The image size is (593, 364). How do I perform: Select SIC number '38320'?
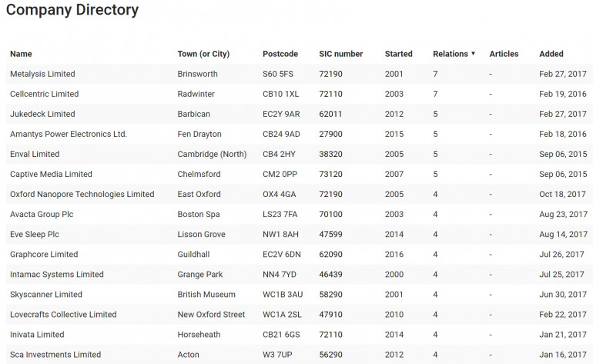pyautogui.click(x=330, y=154)
